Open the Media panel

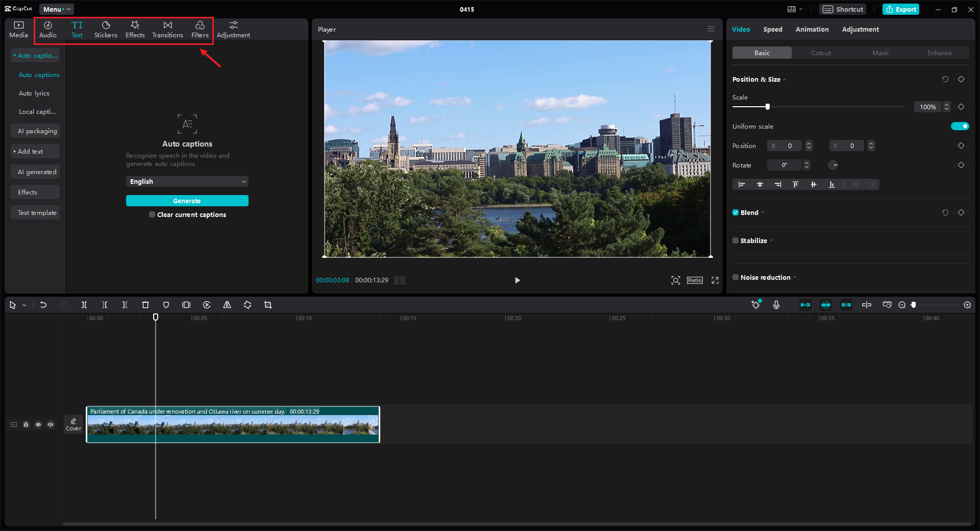(18, 30)
